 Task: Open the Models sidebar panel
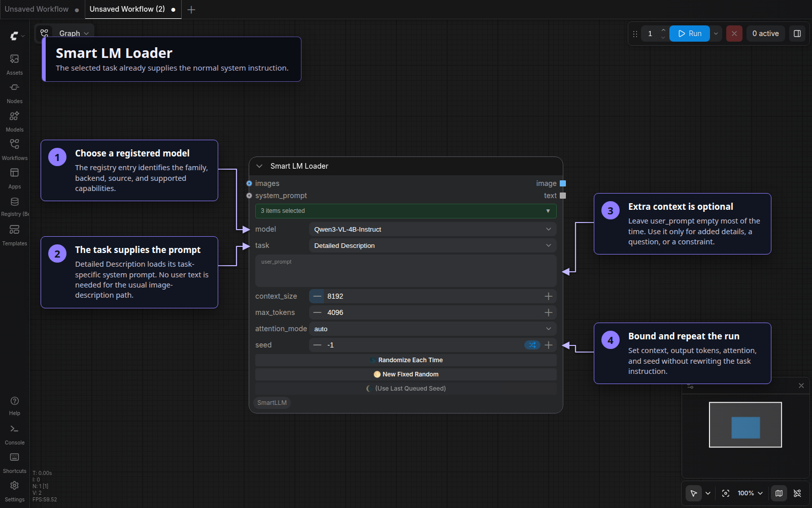pos(15,121)
